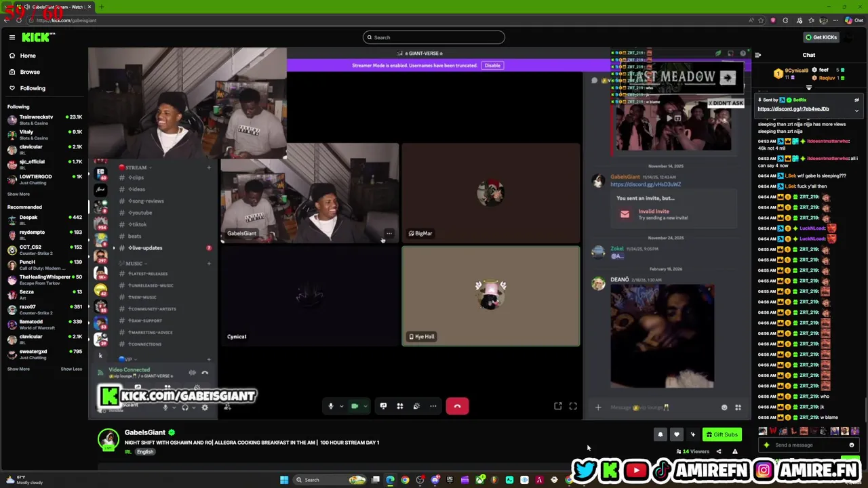
Task: Open Kick chat emote picker
Action: 852,445
